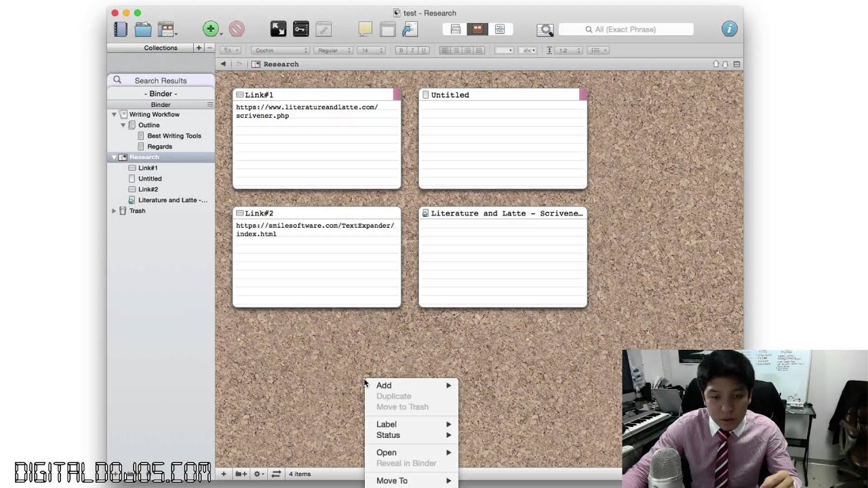Viewport: 868px width, 488px height.
Task: Add a new collection with plus
Action: click(x=199, y=47)
